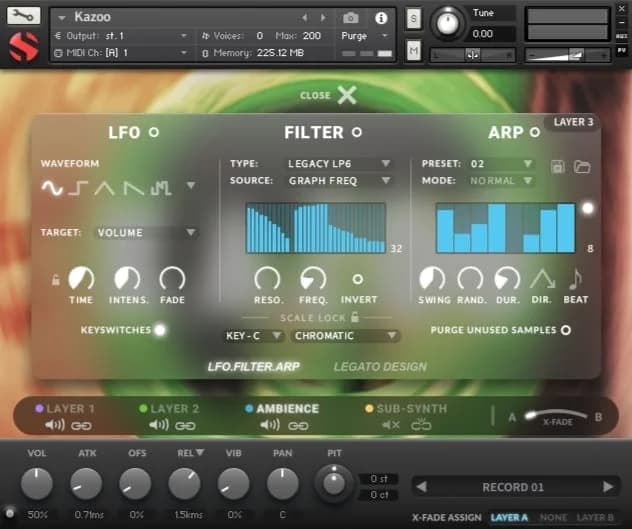Click the ARP beat note icon
This screenshot has width=632, height=529.
pyautogui.click(x=576, y=279)
